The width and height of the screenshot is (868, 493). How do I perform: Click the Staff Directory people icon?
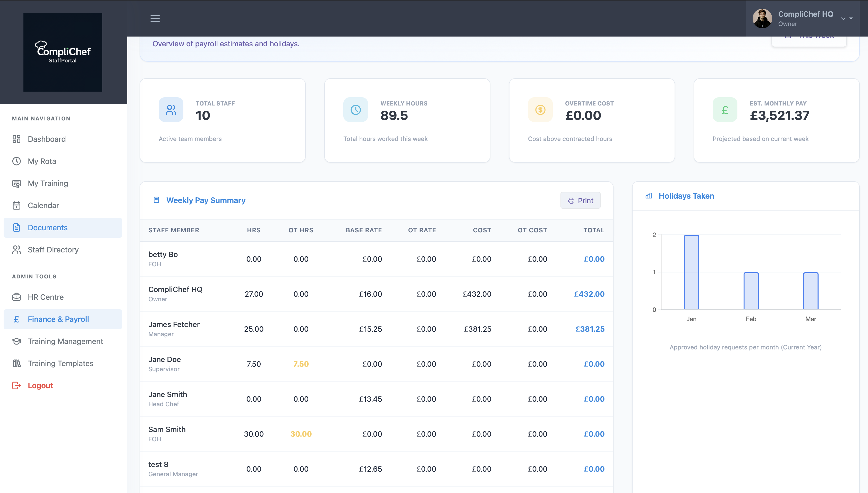[16, 250]
